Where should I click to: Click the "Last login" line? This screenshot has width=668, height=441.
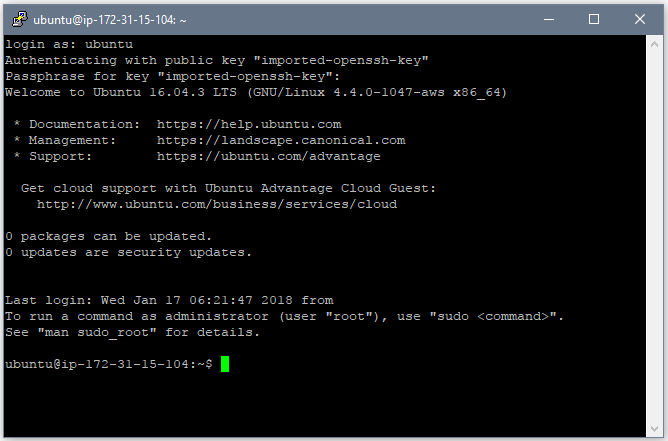pos(169,300)
